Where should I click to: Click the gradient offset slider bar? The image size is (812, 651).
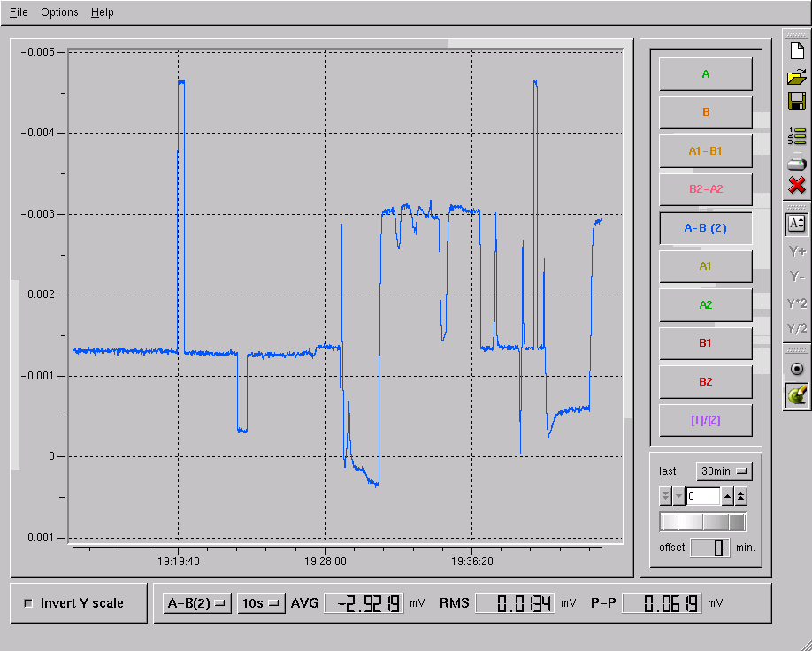(x=703, y=522)
